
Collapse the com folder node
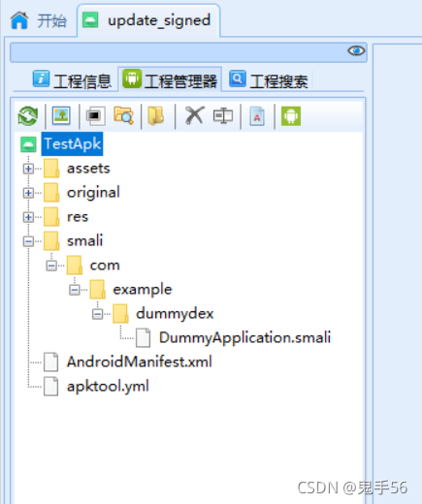click(x=51, y=266)
